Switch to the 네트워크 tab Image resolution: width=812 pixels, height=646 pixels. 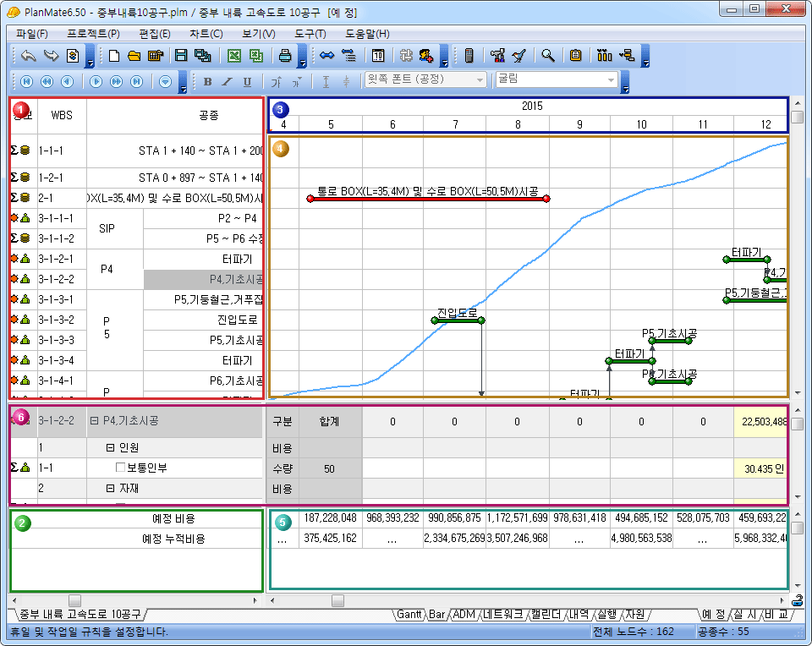pyautogui.click(x=503, y=615)
